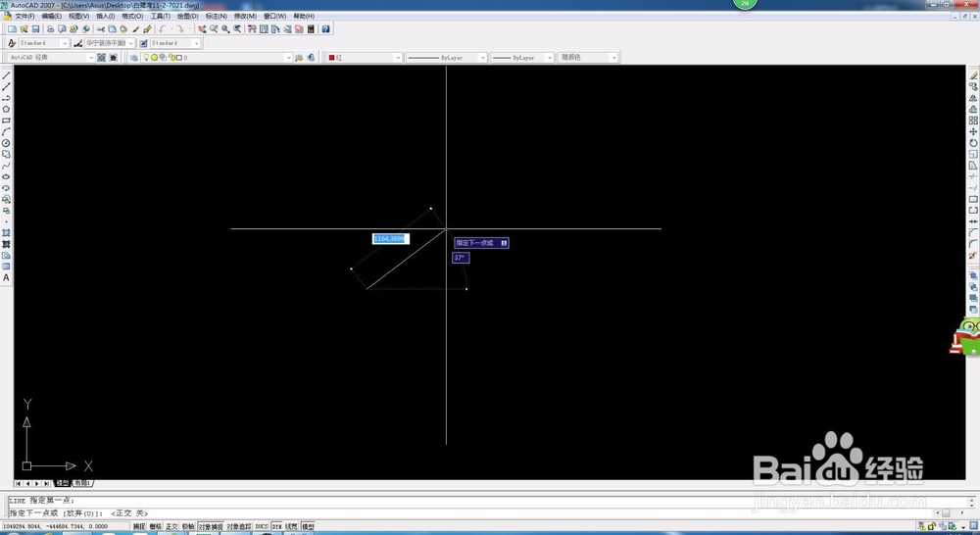The image size is (980, 535).
Task: Click the Move tool in Modify toolbar
Action: click(x=973, y=131)
